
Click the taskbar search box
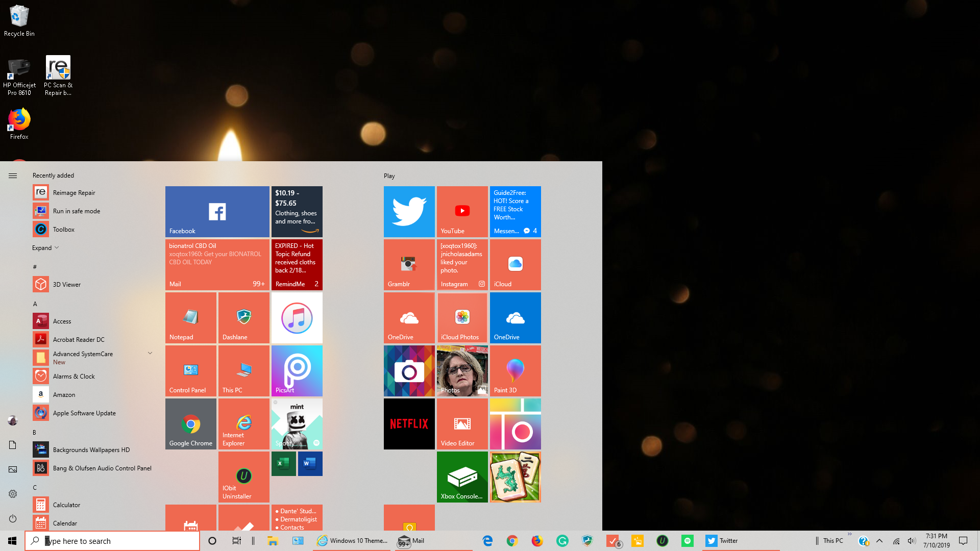(112, 540)
